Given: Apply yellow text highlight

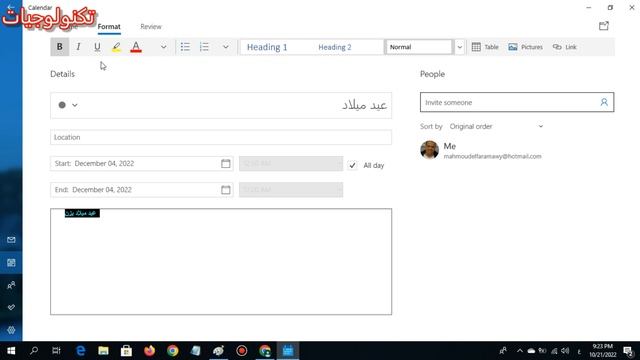Looking at the screenshot, I should pos(116,47).
